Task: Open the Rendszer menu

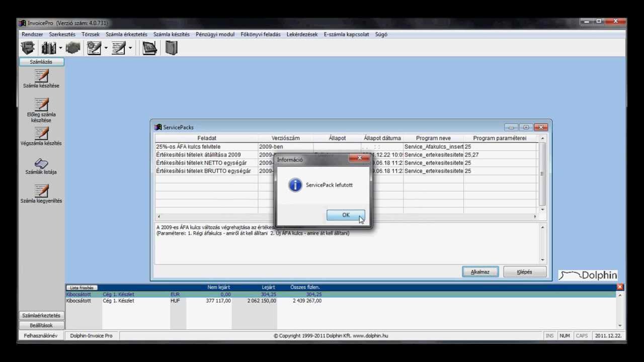Action: tap(32, 34)
